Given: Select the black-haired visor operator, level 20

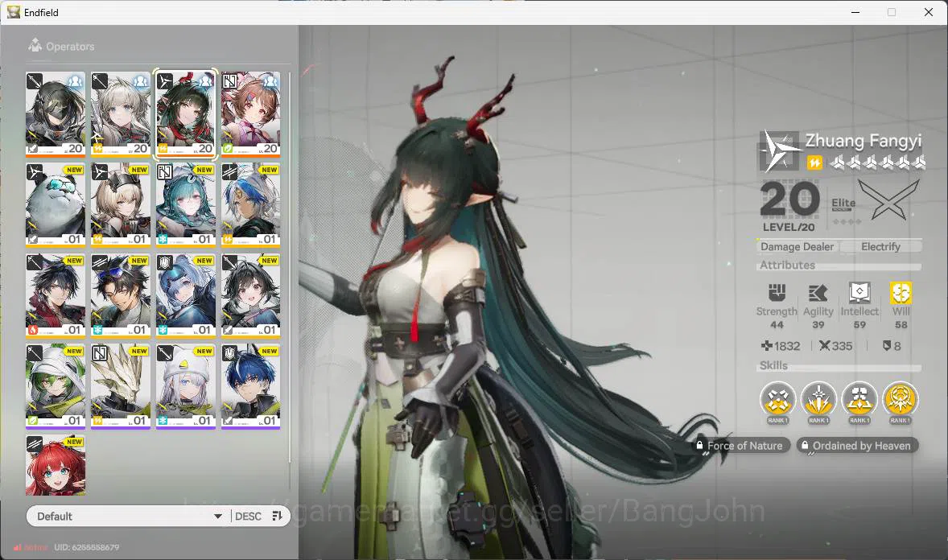Looking at the screenshot, I should (56, 114).
